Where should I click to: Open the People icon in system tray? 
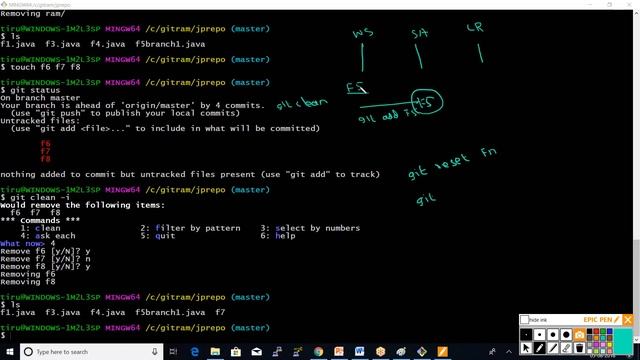click(492, 351)
